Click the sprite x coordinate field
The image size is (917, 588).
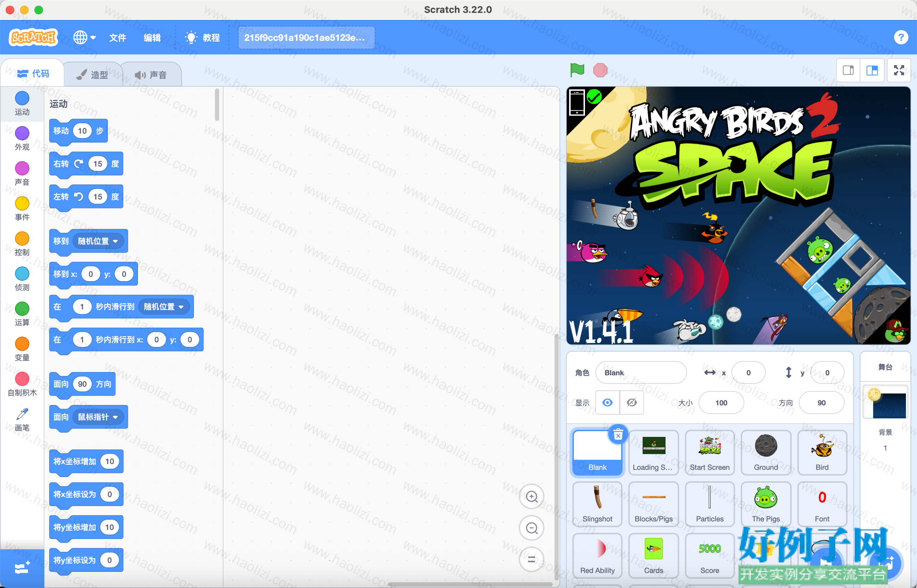click(x=748, y=372)
